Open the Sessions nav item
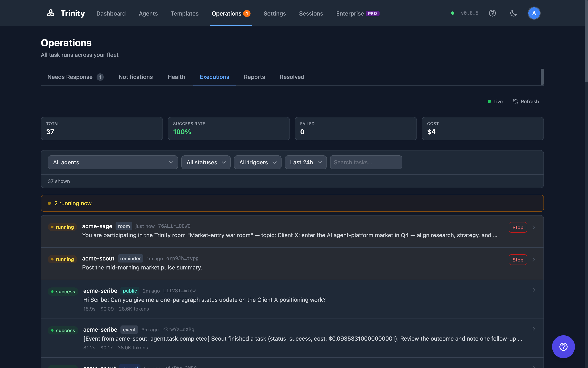Image resolution: width=588 pixels, height=368 pixels. tap(311, 13)
